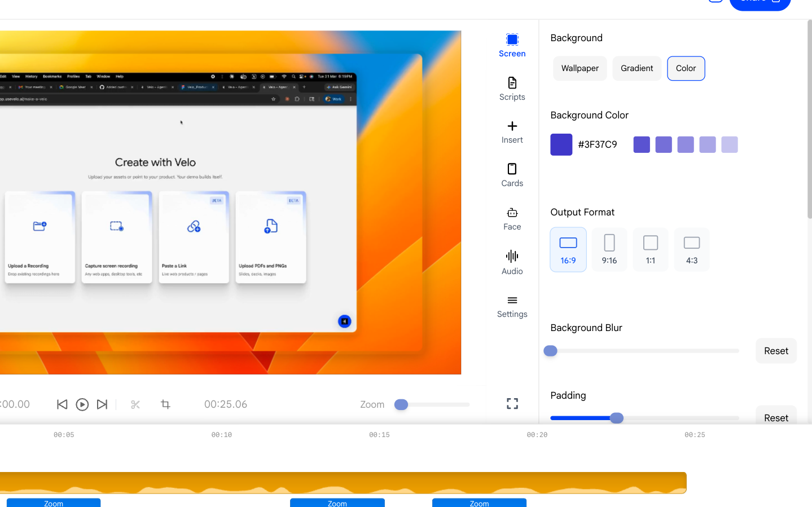Screen dimensions: 812x507
Task: Pick the middle preset color shade
Action: (x=686, y=144)
